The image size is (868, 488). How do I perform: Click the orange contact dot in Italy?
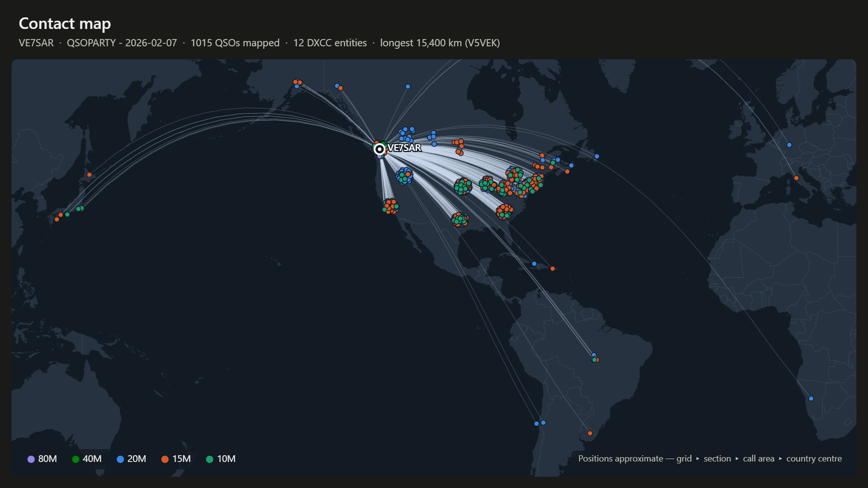pyautogui.click(x=796, y=178)
